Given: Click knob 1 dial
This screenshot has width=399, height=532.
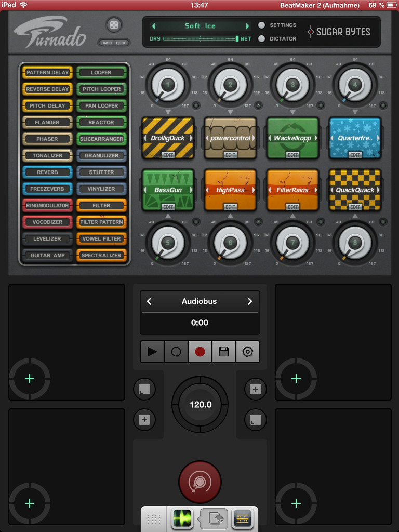Looking at the screenshot, I should pyautogui.click(x=168, y=85).
